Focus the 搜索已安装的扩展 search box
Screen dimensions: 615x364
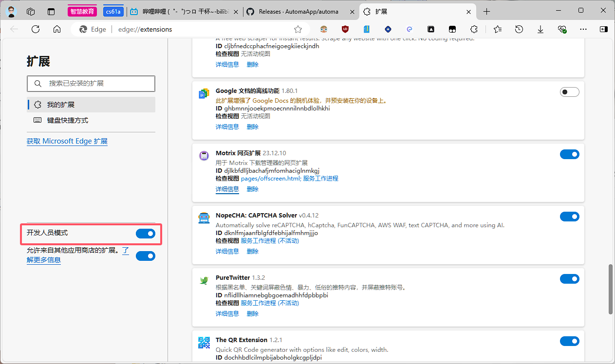[91, 84]
